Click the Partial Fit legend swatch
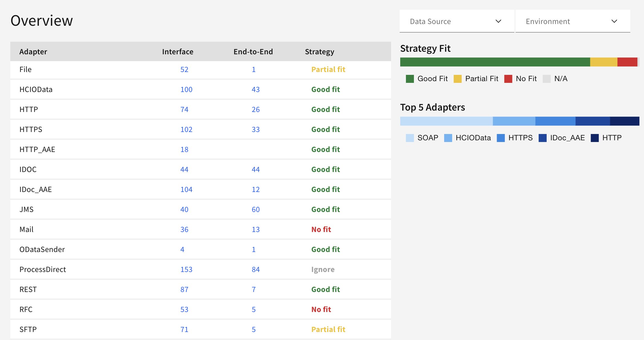This screenshot has width=644, height=340. click(458, 79)
